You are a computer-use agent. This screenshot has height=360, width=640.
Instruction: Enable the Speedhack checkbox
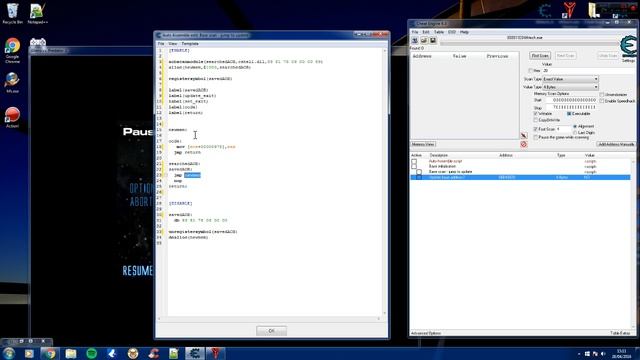point(602,101)
